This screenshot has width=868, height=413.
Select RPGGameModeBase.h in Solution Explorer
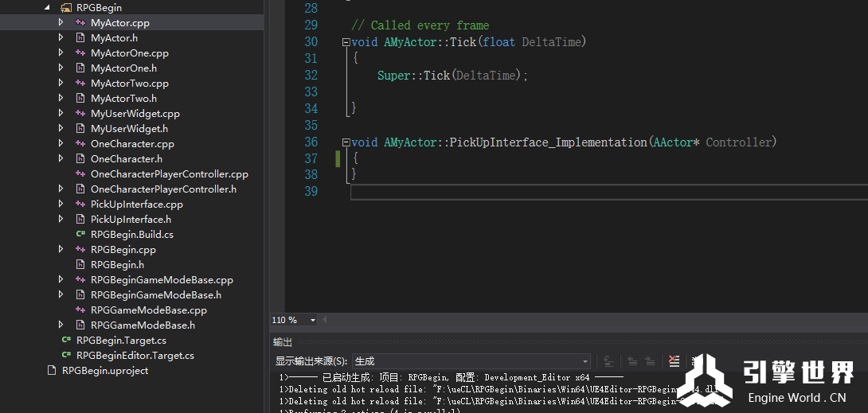click(x=143, y=325)
